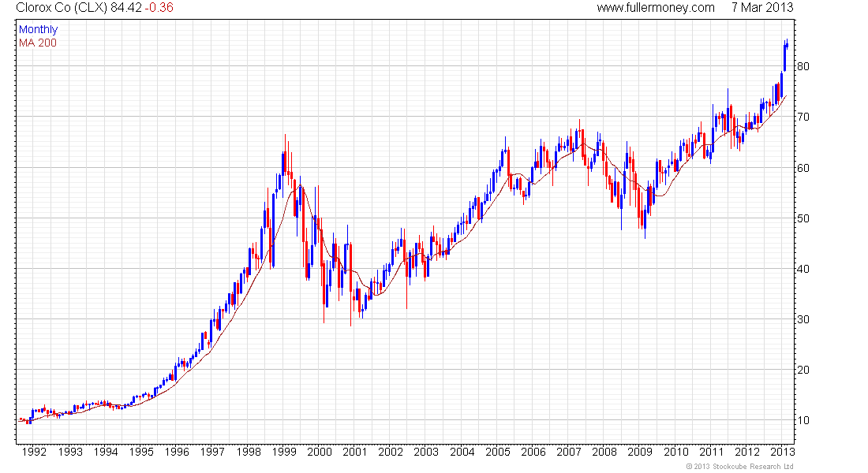Click the 2004 year label
Screen dimensions: 868x473
(x=462, y=452)
